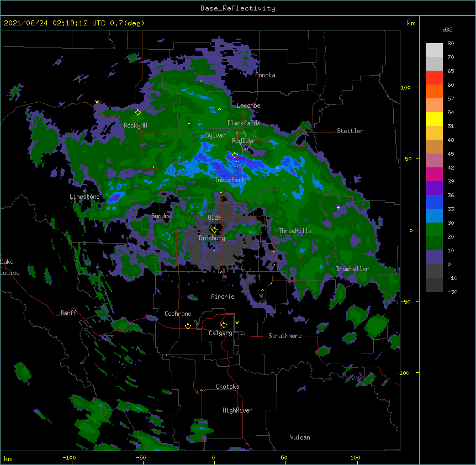Select the slate 0-10 dBZ legend swatch
The height and width of the screenshot is (465, 476).
click(434, 257)
